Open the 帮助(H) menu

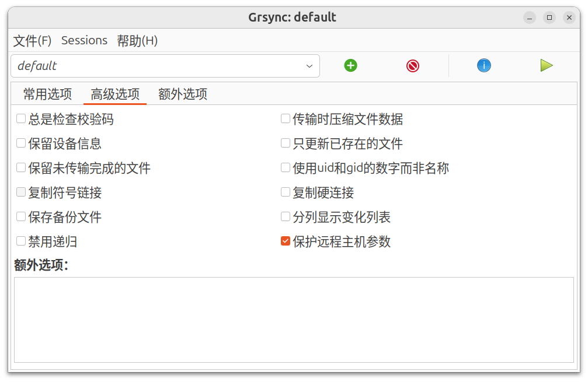click(137, 40)
